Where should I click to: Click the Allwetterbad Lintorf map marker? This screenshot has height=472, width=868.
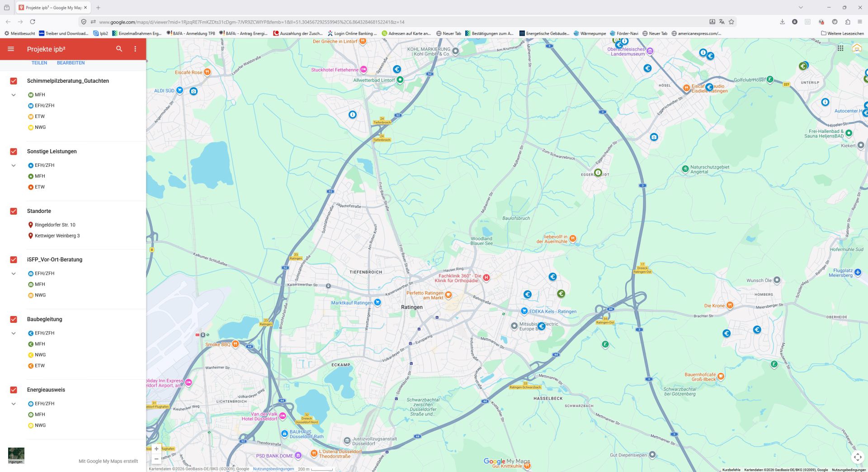click(400, 80)
